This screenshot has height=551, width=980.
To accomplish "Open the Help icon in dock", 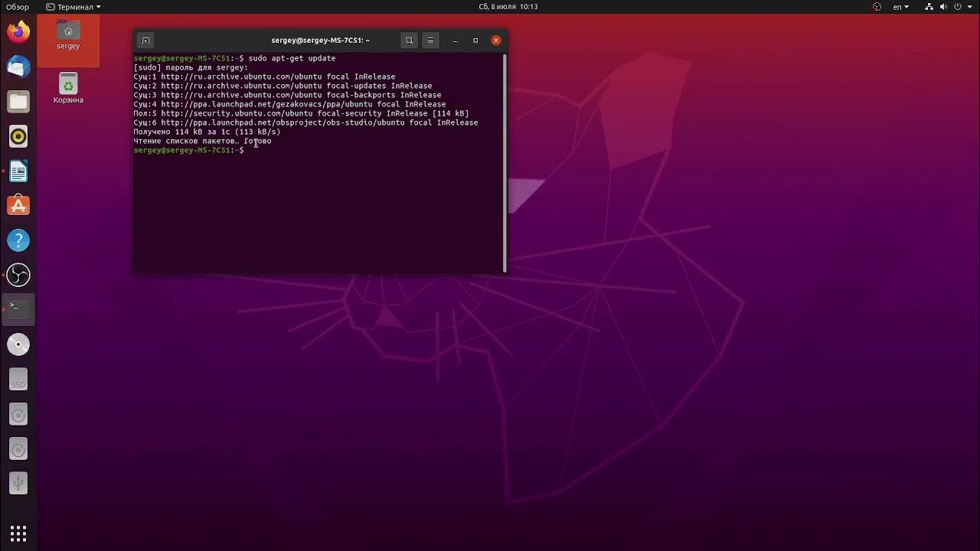I will point(18,240).
